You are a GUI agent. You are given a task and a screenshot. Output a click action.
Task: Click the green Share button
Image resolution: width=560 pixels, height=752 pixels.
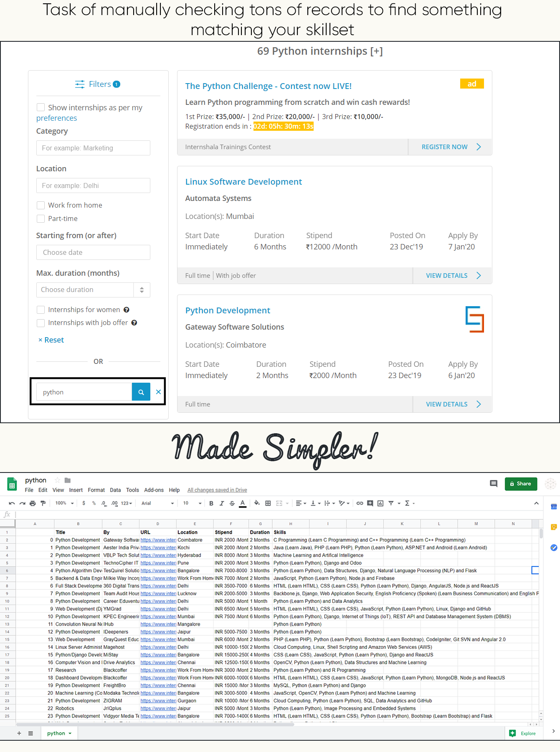(521, 484)
